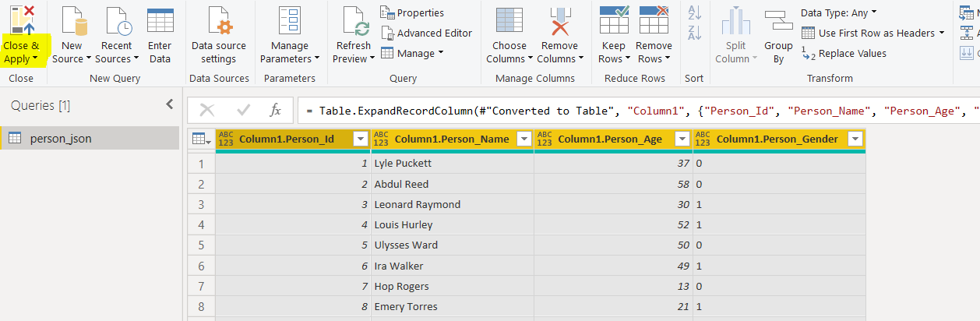
Task: Click the Keep Rows icon
Action: (x=613, y=21)
